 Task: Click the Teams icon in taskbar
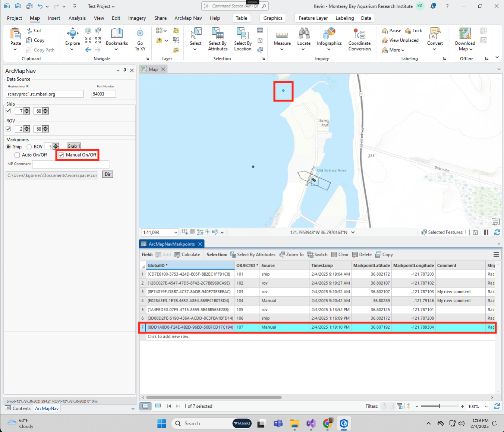[278, 423]
